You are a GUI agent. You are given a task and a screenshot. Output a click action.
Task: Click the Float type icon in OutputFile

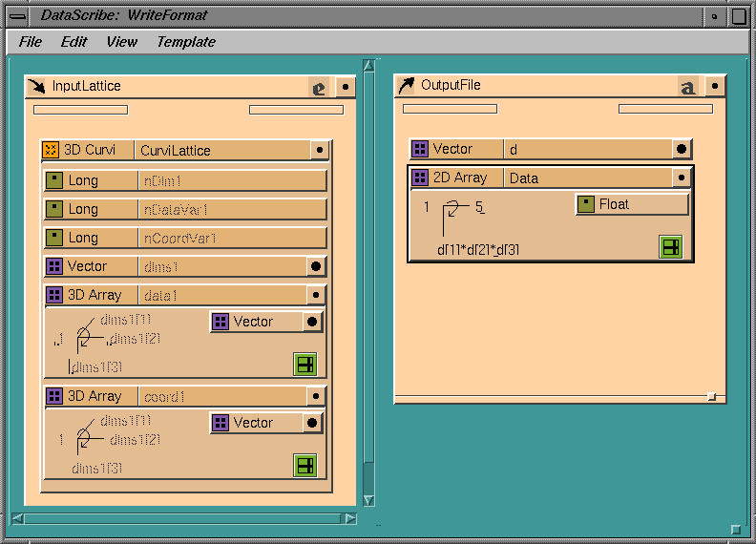click(586, 204)
